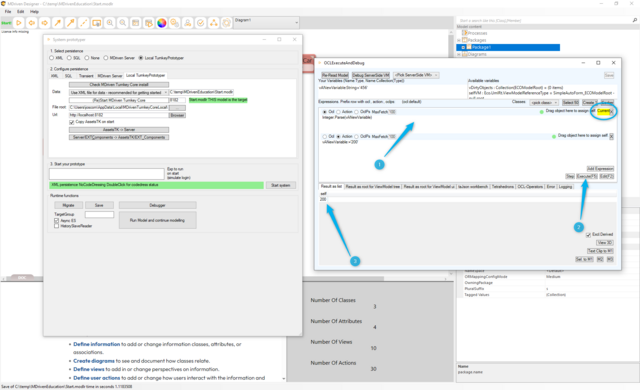Screen dimensions: 640x390
Task: Expand the Diagrams tree node
Action: point(459,54)
